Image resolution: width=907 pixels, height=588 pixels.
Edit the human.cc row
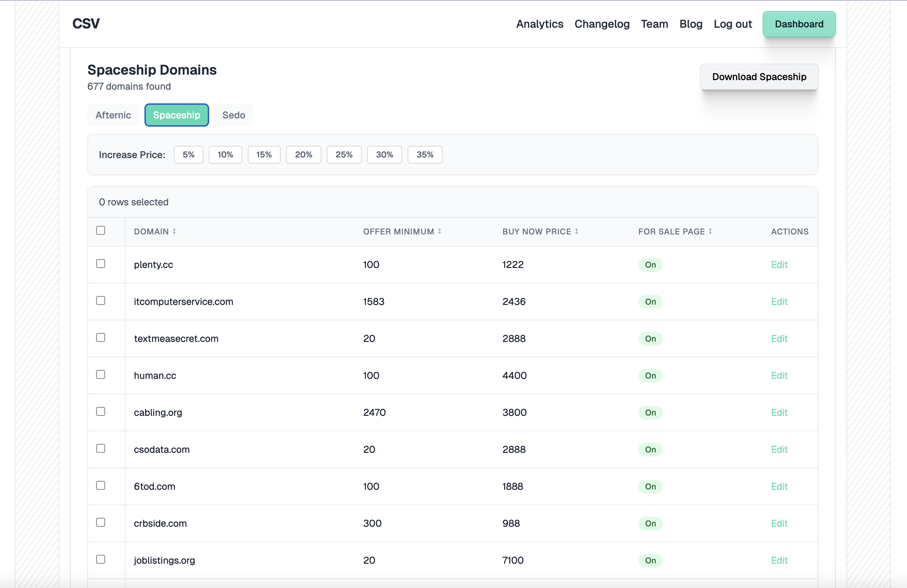[779, 375]
